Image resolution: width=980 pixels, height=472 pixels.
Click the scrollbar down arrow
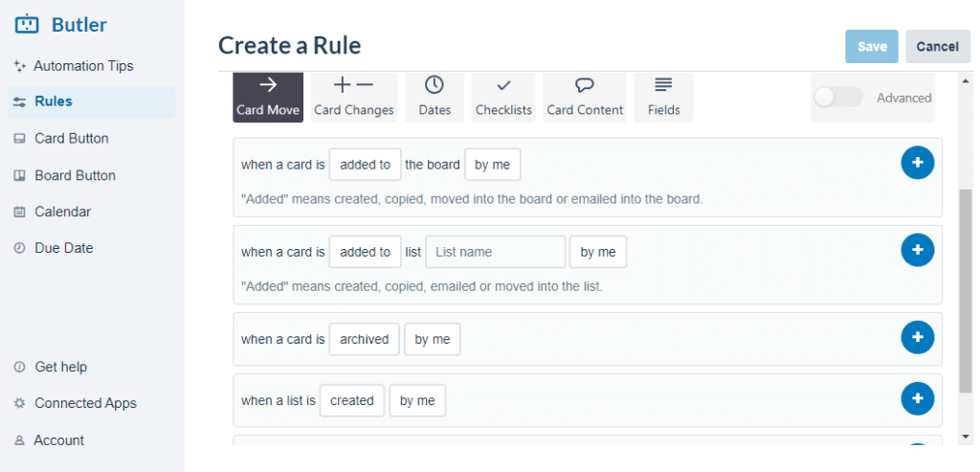966,437
